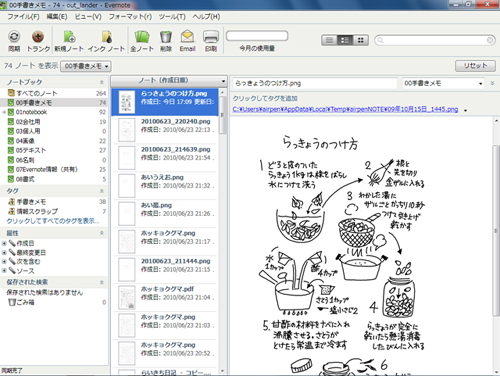Open 編集(E) menu
The height and width of the screenshot is (376, 500).
click(57, 17)
